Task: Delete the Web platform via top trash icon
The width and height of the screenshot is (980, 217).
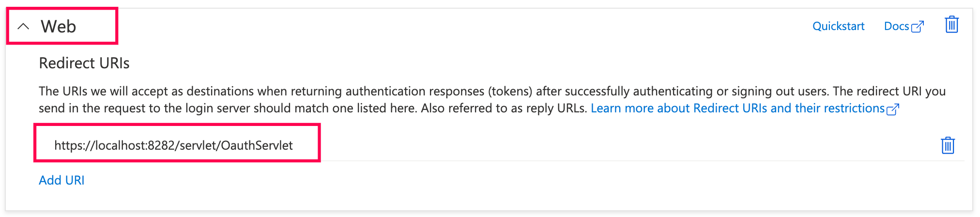Action: 951,25
